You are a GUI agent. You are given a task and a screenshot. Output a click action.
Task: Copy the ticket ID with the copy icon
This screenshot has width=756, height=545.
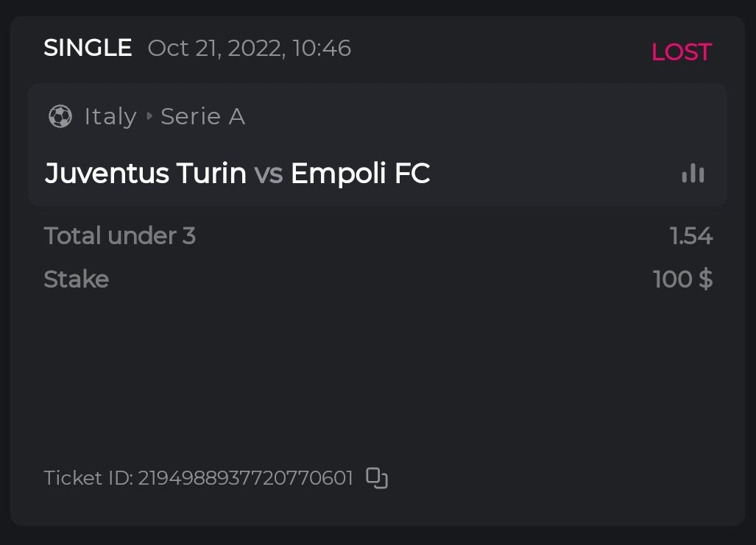(377, 478)
